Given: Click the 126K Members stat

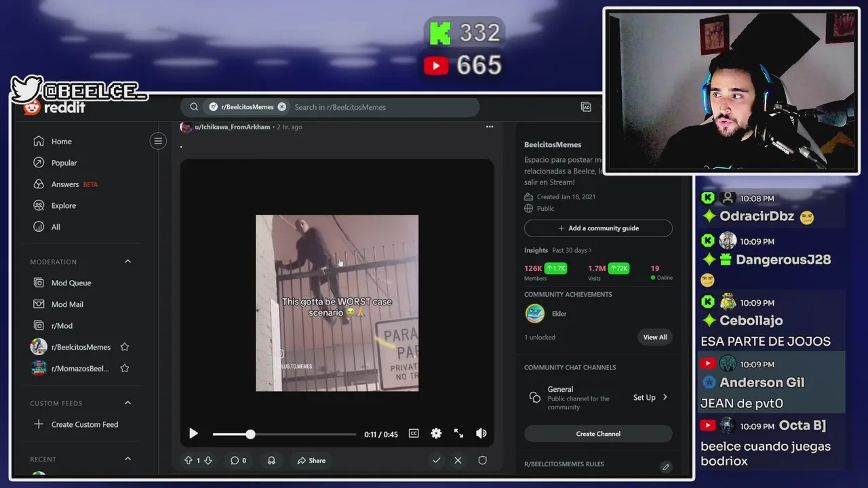Looking at the screenshot, I should [x=545, y=272].
